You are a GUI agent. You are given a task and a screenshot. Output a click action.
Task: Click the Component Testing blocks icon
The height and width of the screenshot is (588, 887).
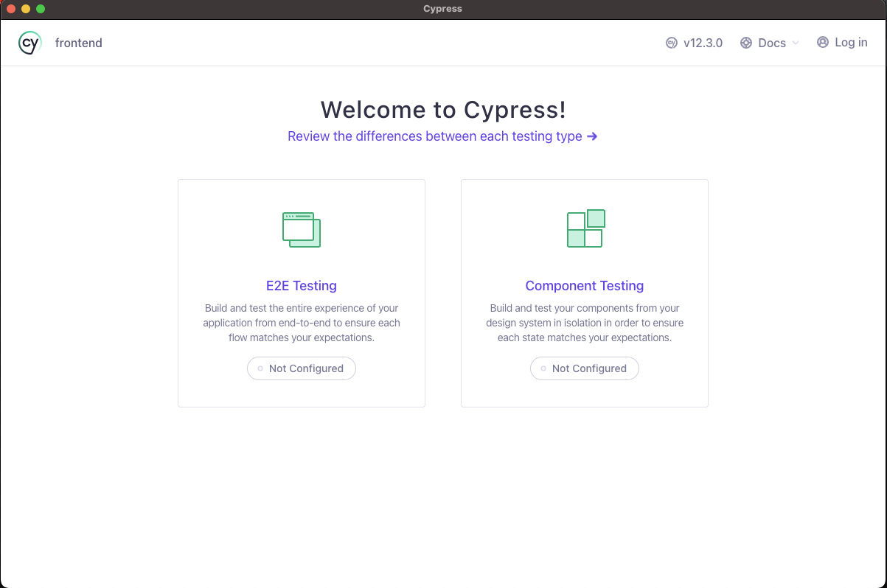(585, 228)
